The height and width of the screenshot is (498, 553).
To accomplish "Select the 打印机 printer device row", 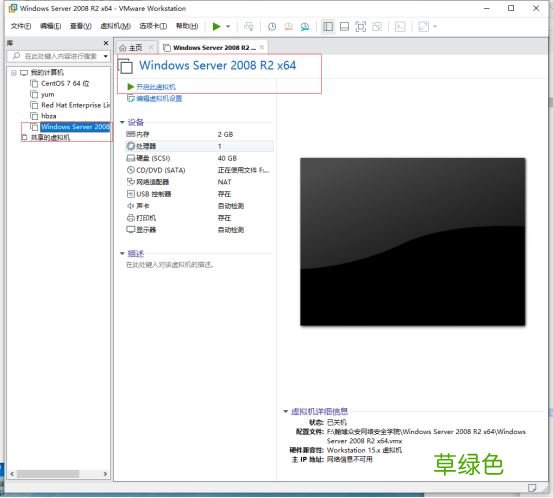I will click(x=199, y=218).
